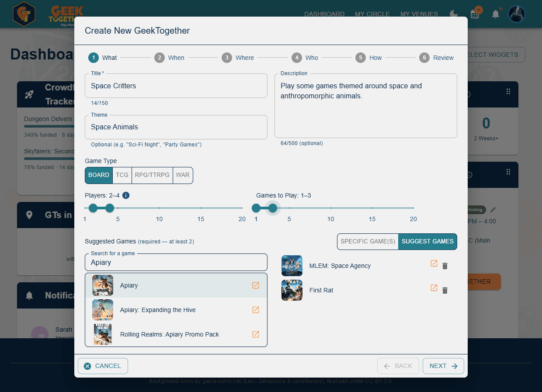Open MY CIRCLE in top navigation
Image resolution: width=542 pixels, height=392 pixels.
pyautogui.click(x=372, y=14)
